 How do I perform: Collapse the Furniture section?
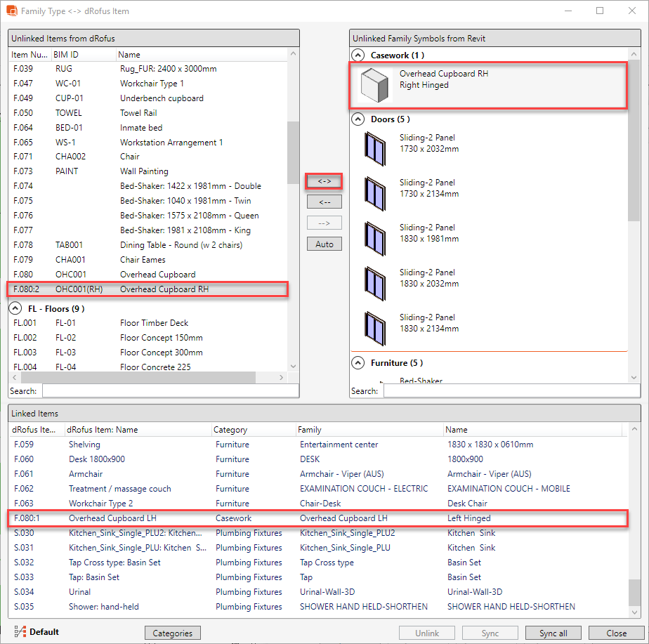click(359, 362)
